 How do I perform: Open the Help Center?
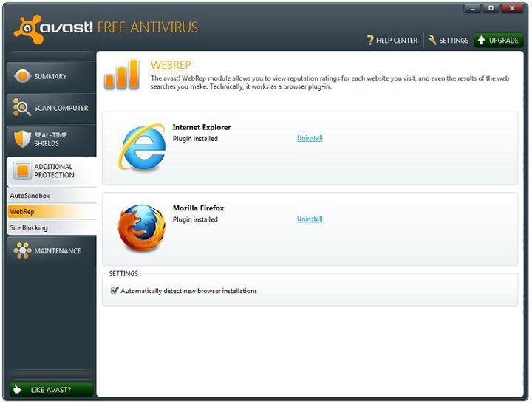392,41
